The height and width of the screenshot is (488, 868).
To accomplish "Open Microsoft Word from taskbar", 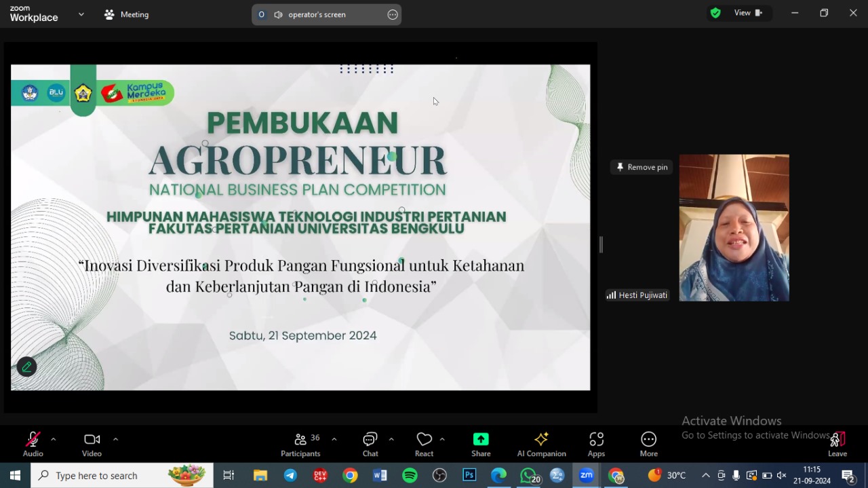I will coord(380,475).
